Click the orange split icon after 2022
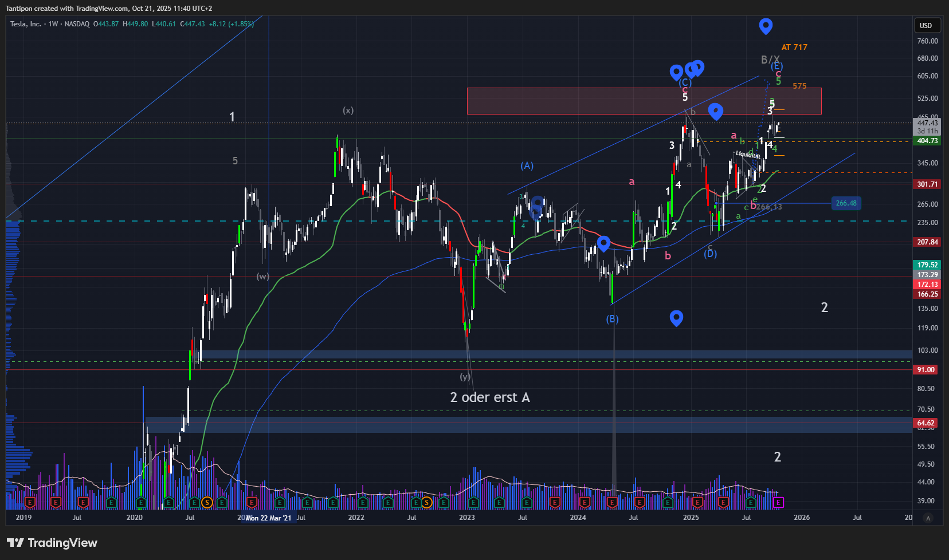 (426, 503)
